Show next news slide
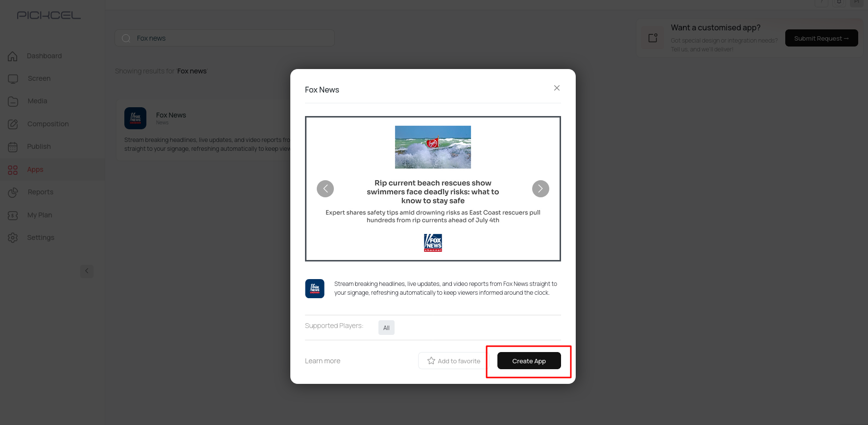This screenshot has height=425, width=868. pos(540,189)
